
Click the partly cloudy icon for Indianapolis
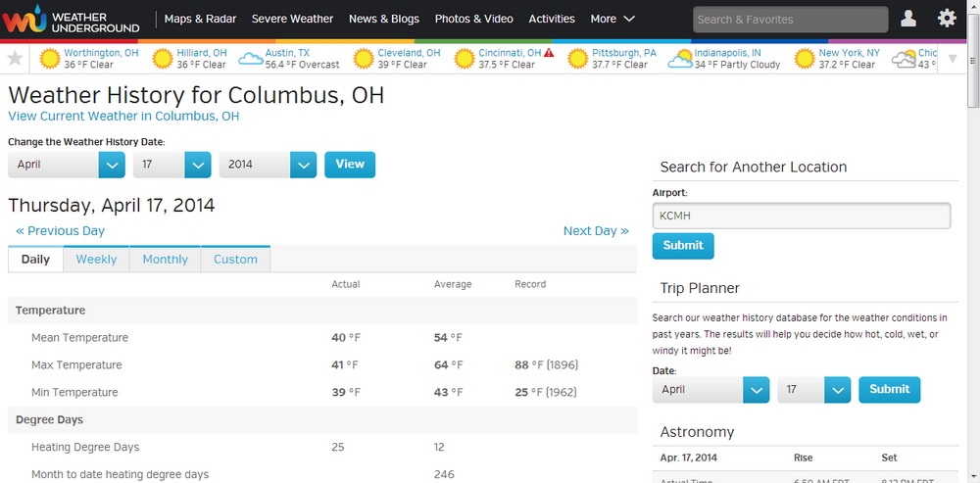pos(679,59)
